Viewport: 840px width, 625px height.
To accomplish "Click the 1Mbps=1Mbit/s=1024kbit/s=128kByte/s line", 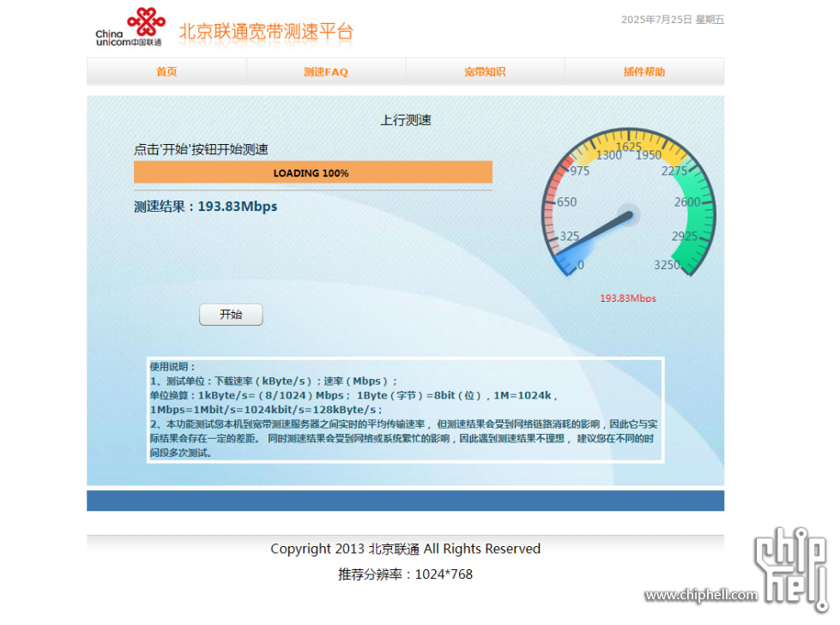I will pos(266,410).
